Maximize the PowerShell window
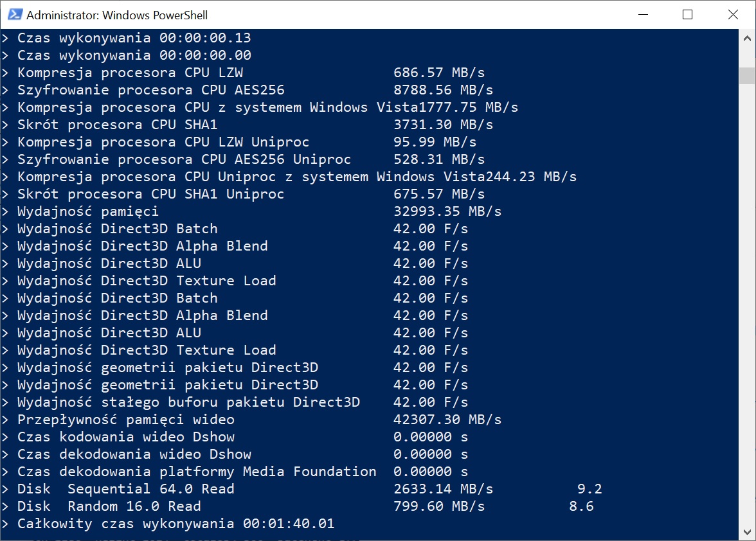 click(687, 14)
